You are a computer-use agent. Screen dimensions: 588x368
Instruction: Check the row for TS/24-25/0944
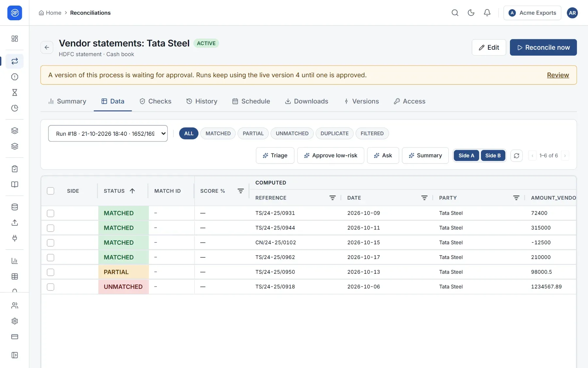point(51,228)
